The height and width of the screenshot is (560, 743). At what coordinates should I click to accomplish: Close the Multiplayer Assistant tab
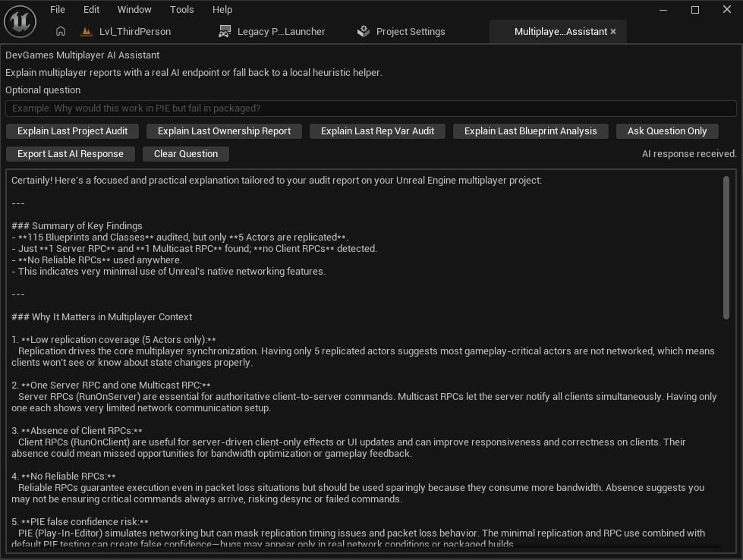[613, 31]
